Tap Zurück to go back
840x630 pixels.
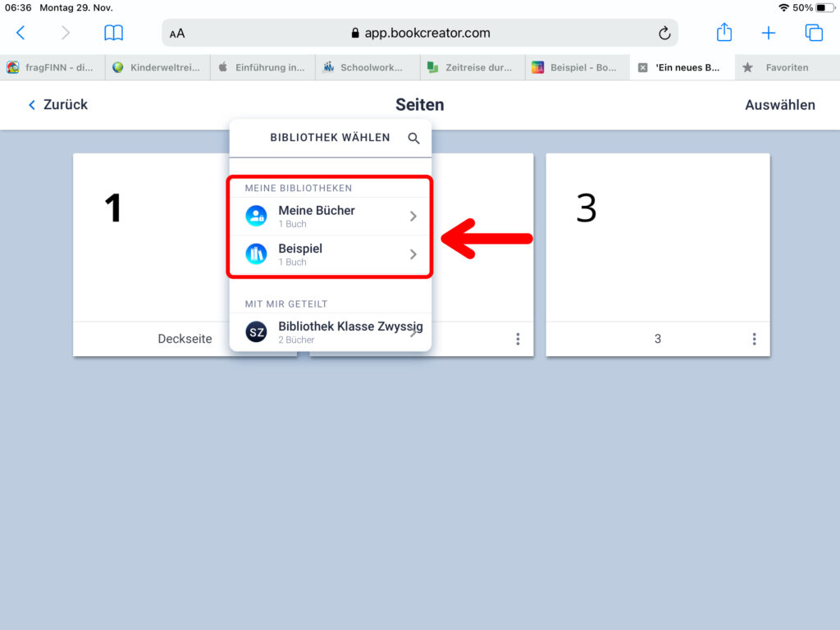point(57,105)
